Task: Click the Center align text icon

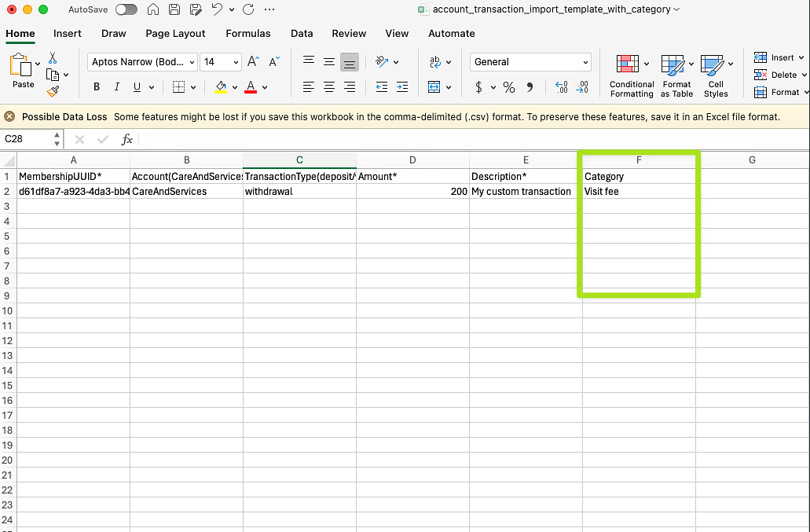Action: tap(329, 87)
